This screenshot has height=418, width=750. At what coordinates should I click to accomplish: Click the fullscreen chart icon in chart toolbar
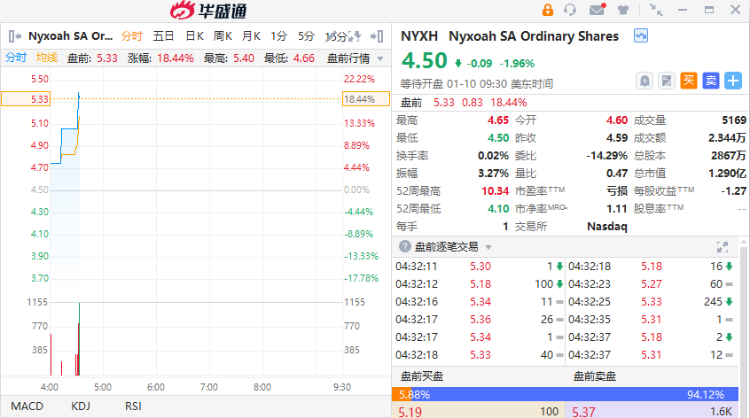(354, 36)
